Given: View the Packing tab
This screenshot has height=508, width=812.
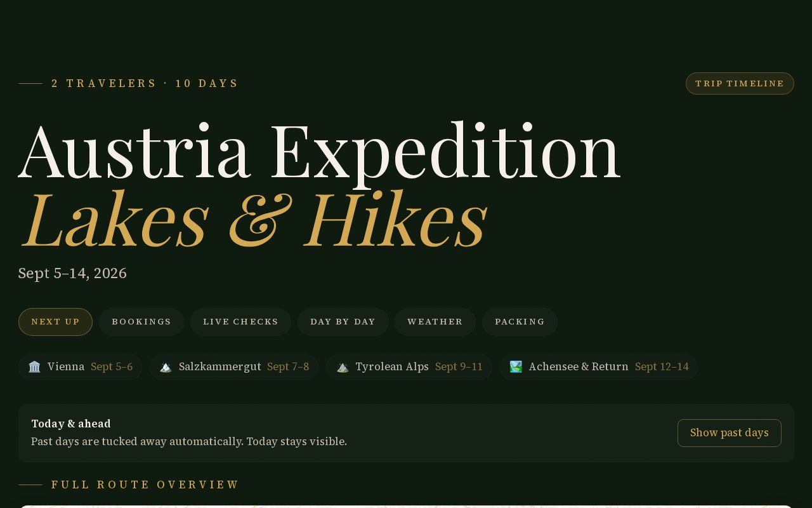Looking at the screenshot, I should pyautogui.click(x=520, y=322).
